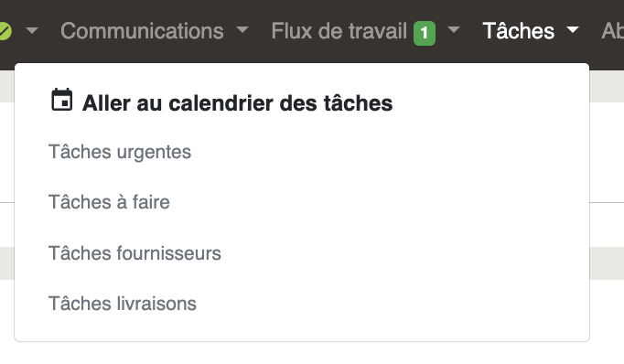Click the green checkmark status icon
Screen dimensions: 624x364
coord(5,31)
